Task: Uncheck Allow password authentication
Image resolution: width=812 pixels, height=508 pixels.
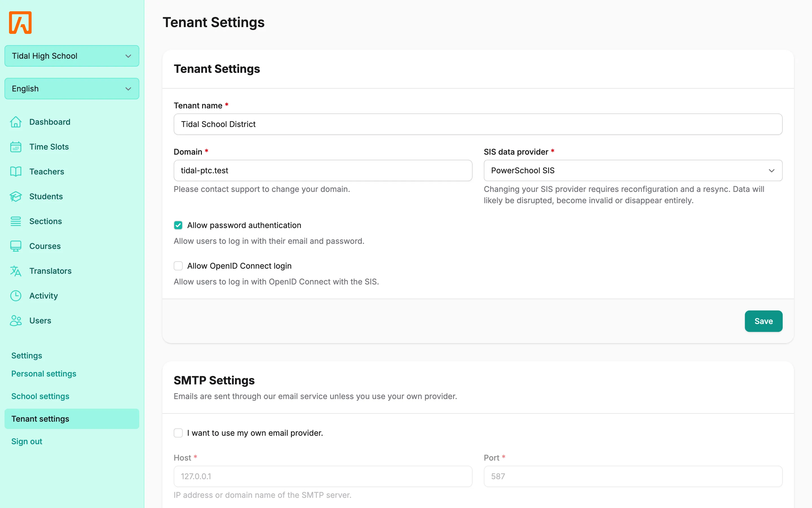Action: point(178,225)
